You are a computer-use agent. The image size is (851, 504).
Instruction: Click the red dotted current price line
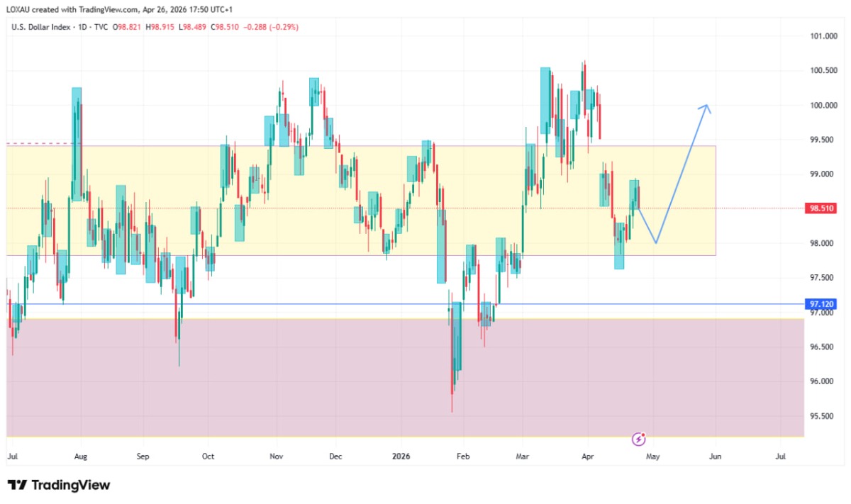click(x=404, y=208)
